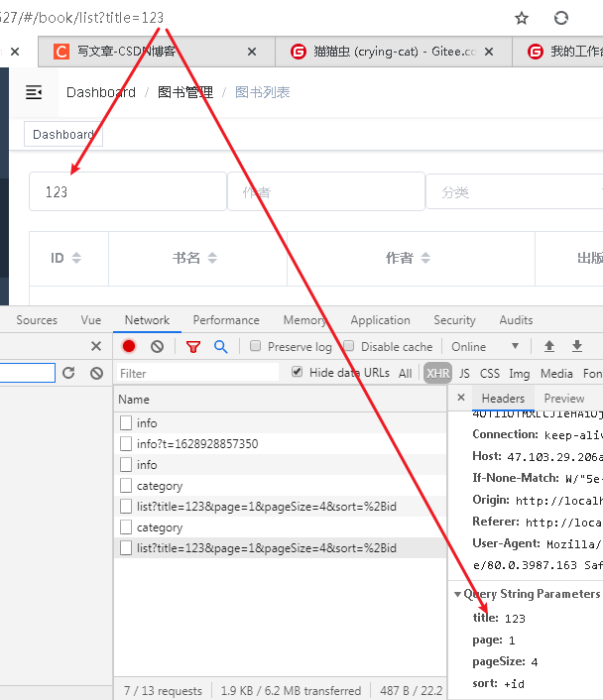
Task: Select first list?title=123 request row
Action: (280, 507)
